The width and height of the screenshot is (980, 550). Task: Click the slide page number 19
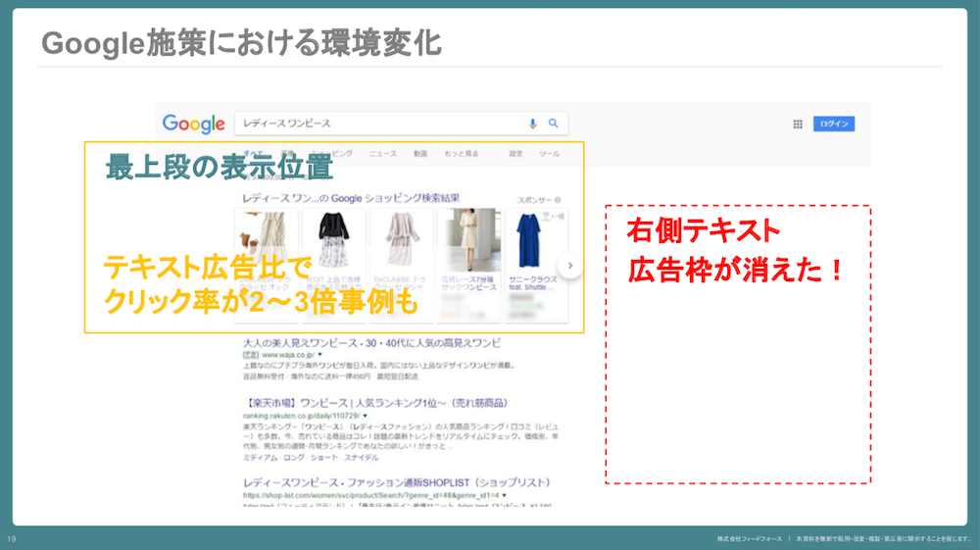click(x=11, y=539)
